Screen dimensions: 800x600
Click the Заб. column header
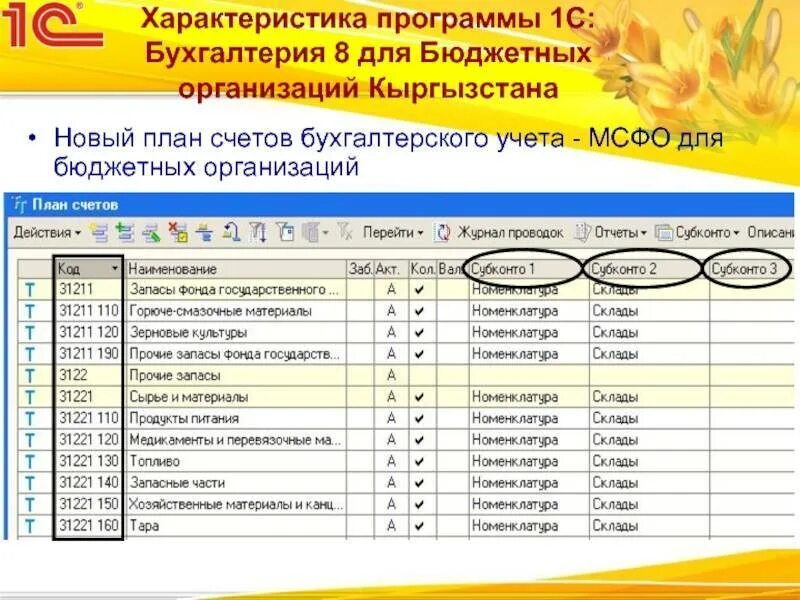point(360,269)
